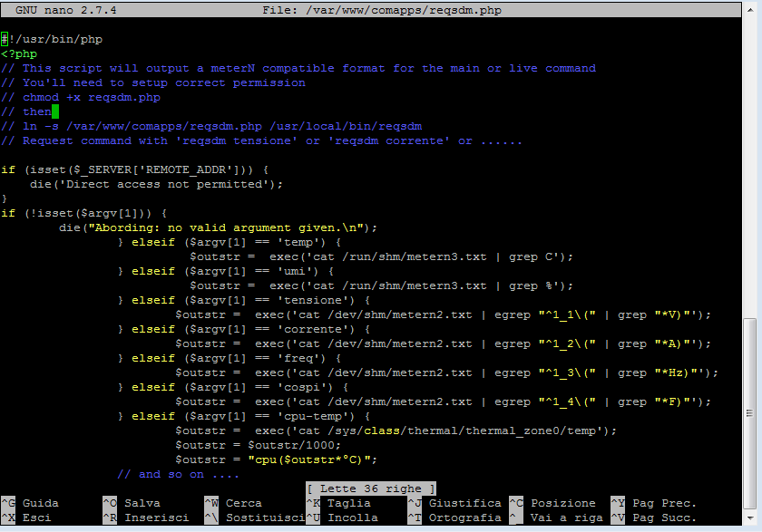Click the vertical scrollbar thumb
Image resolution: width=762 pixels, height=532 pixels.
(750, 413)
